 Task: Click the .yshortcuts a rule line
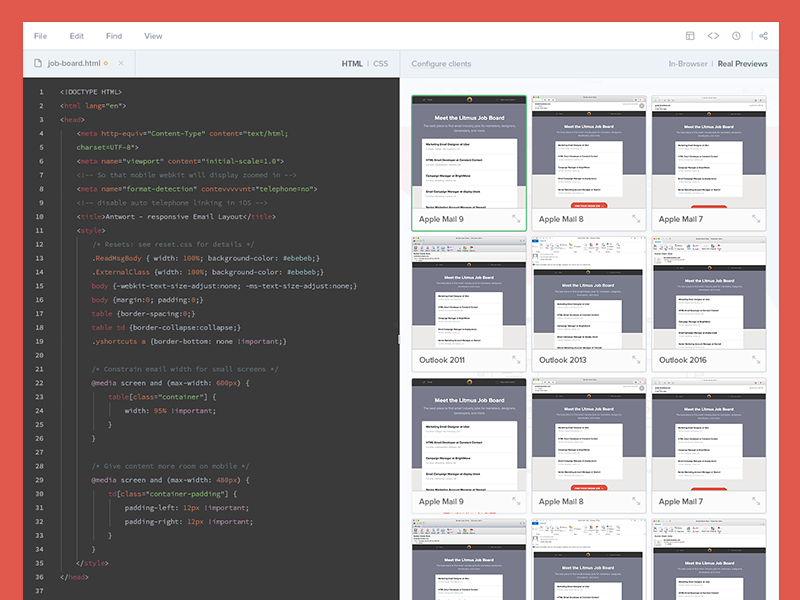coord(189,341)
